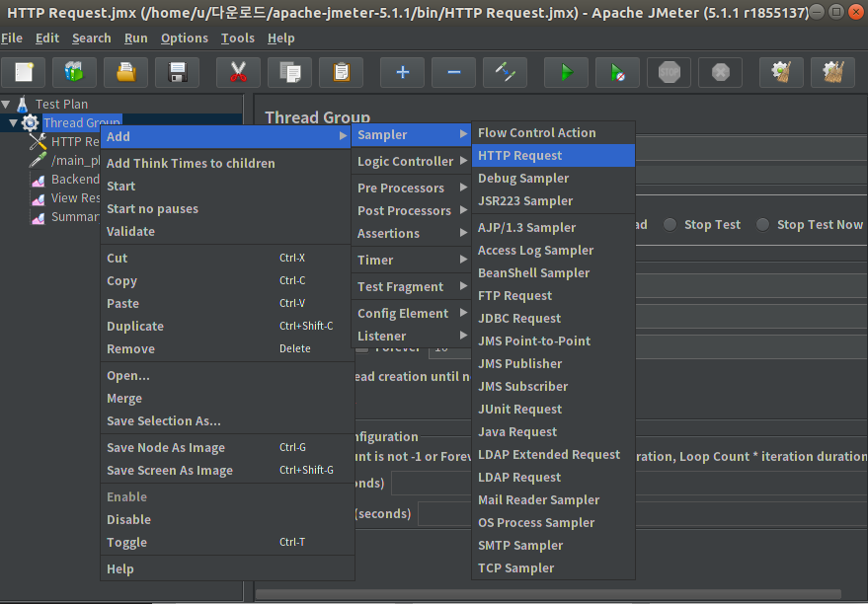Expand the Post Processors submenu
Image resolution: width=868 pixels, height=604 pixels.
[412, 211]
